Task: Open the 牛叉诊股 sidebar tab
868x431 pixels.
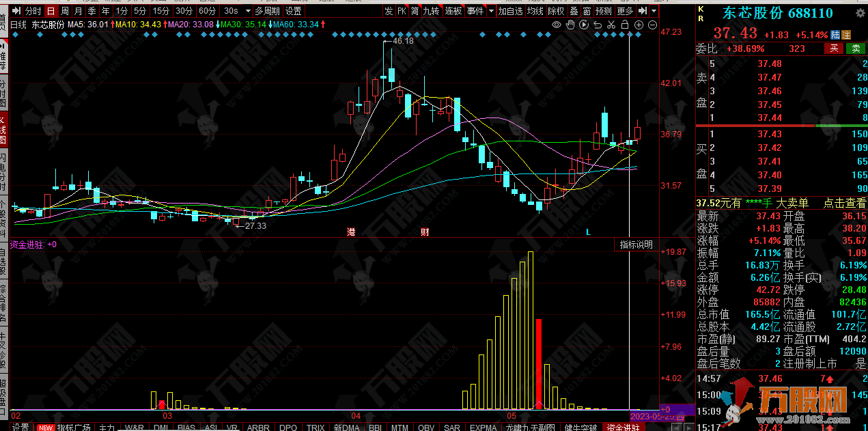Action: (3, 350)
